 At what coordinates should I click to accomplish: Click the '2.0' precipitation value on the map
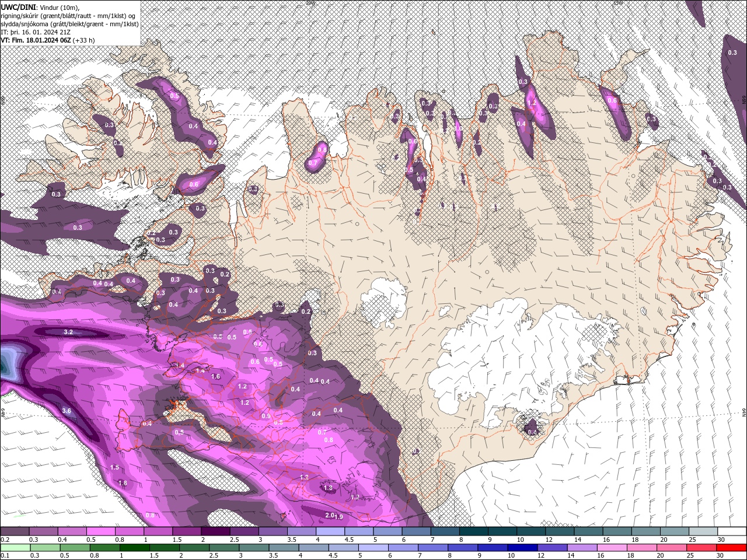point(330,515)
